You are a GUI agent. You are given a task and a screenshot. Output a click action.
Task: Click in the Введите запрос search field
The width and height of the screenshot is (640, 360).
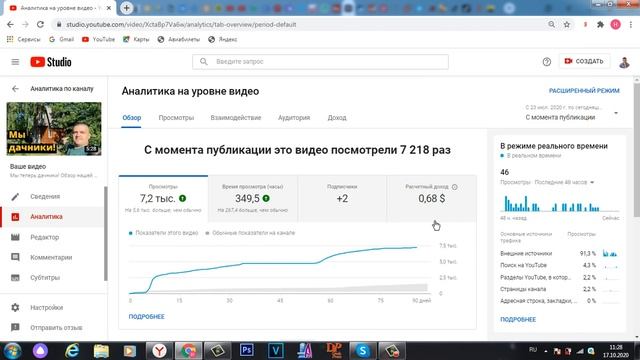(x=320, y=62)
